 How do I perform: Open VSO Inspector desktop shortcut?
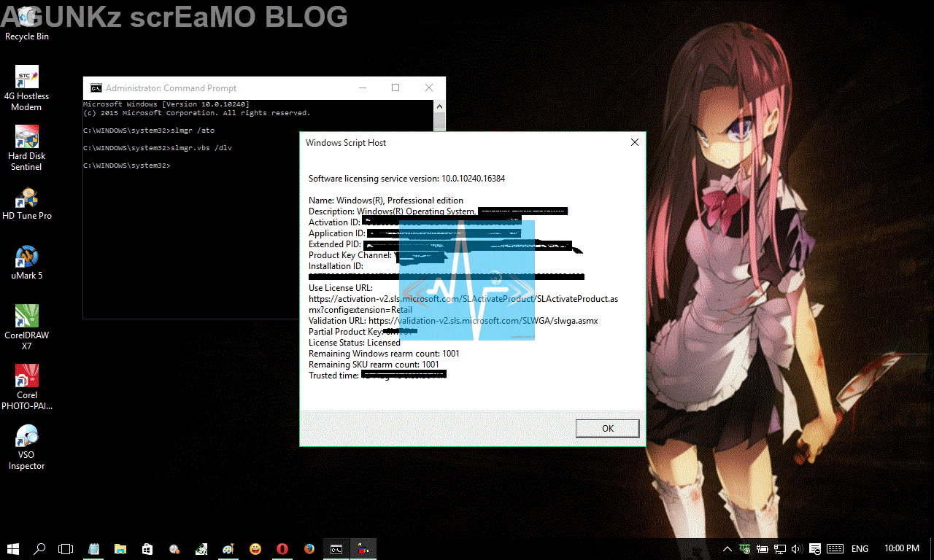(27, 448)
